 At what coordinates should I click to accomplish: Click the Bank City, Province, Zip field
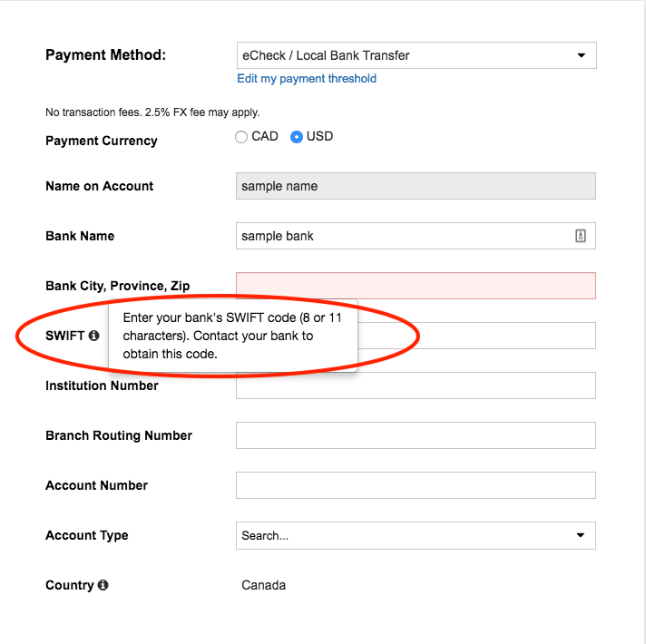click(x=416, y=286)
